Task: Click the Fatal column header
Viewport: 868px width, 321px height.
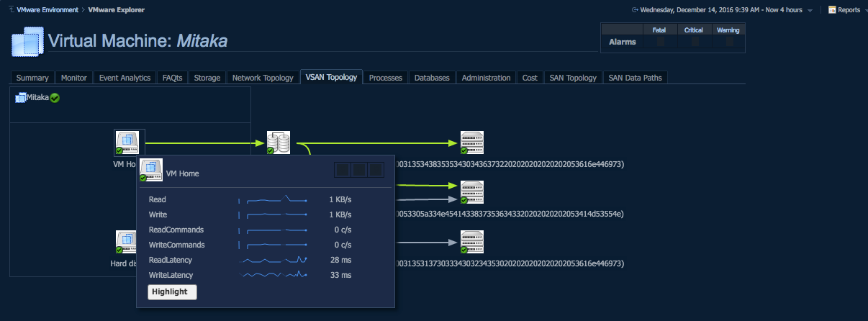Action: pyautogui.click(x=659, y=30)
